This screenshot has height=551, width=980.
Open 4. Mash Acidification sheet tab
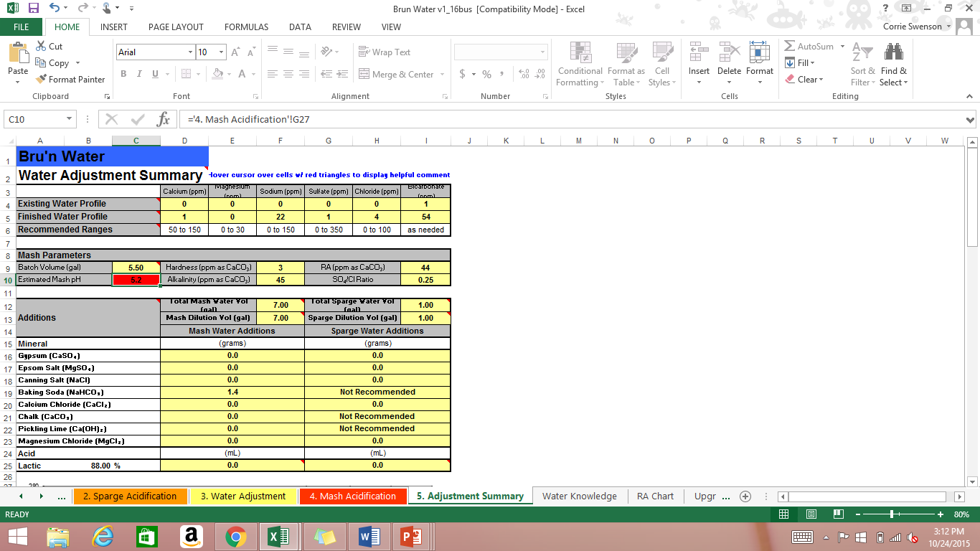[352, 496]
